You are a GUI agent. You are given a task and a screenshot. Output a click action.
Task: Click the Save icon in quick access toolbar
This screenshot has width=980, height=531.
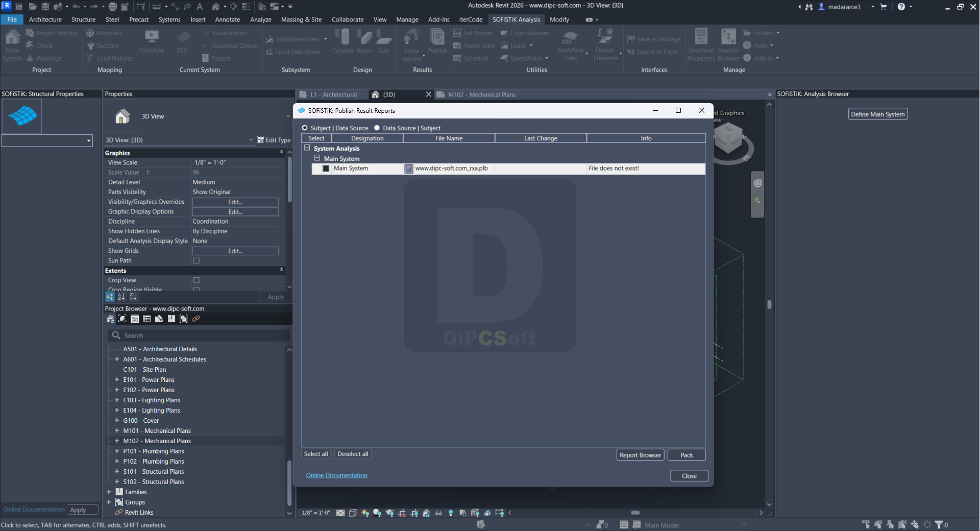[x=45, y=7]
